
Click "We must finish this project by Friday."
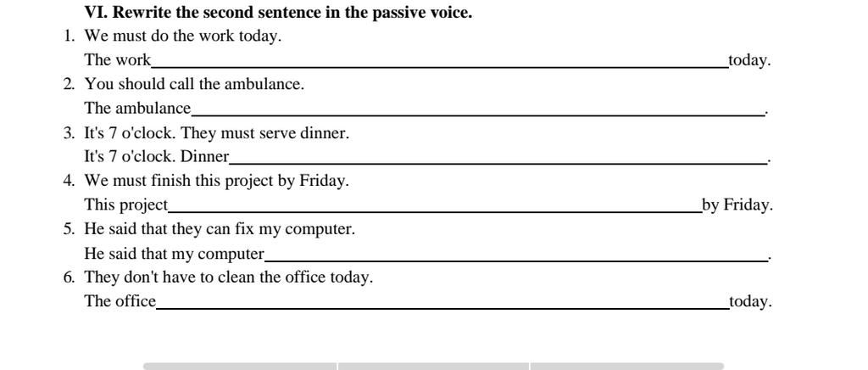216,181
